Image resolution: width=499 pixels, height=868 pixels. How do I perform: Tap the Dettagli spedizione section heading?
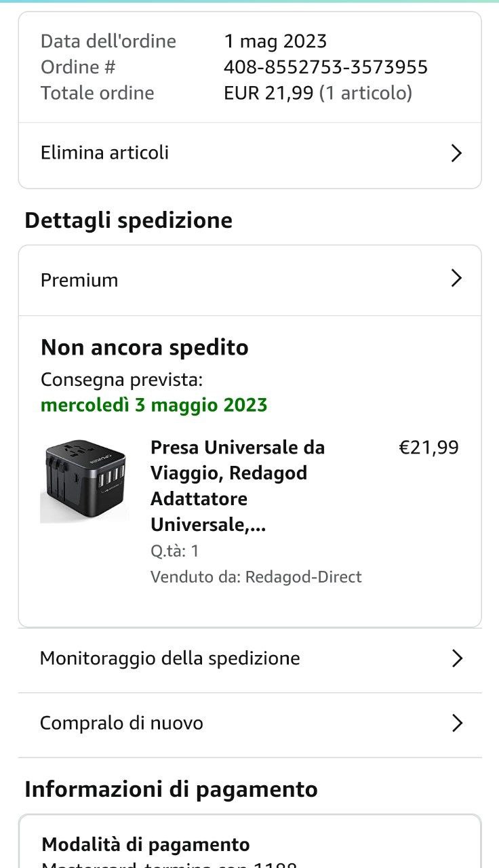click(128, 220)
